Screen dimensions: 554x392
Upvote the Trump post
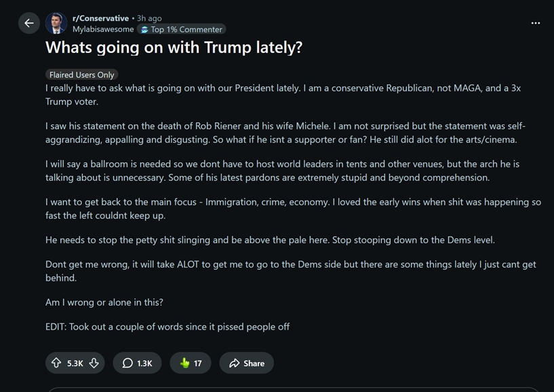(x=56, y=364)
